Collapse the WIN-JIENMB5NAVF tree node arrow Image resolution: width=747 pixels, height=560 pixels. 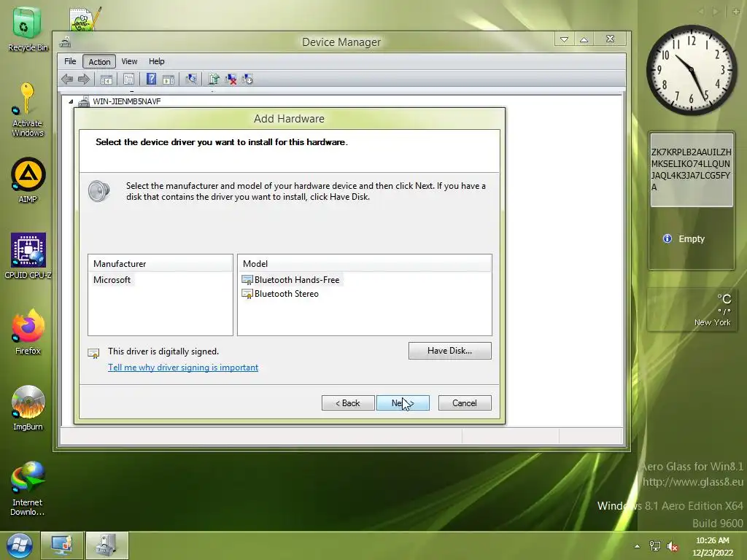tap(71, 101)
